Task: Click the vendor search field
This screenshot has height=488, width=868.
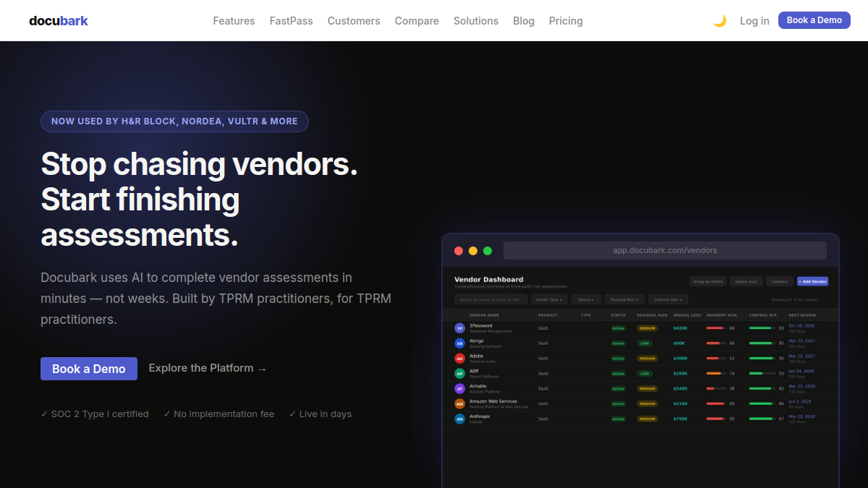Action: pyautogui.click(x=490, y=299)
